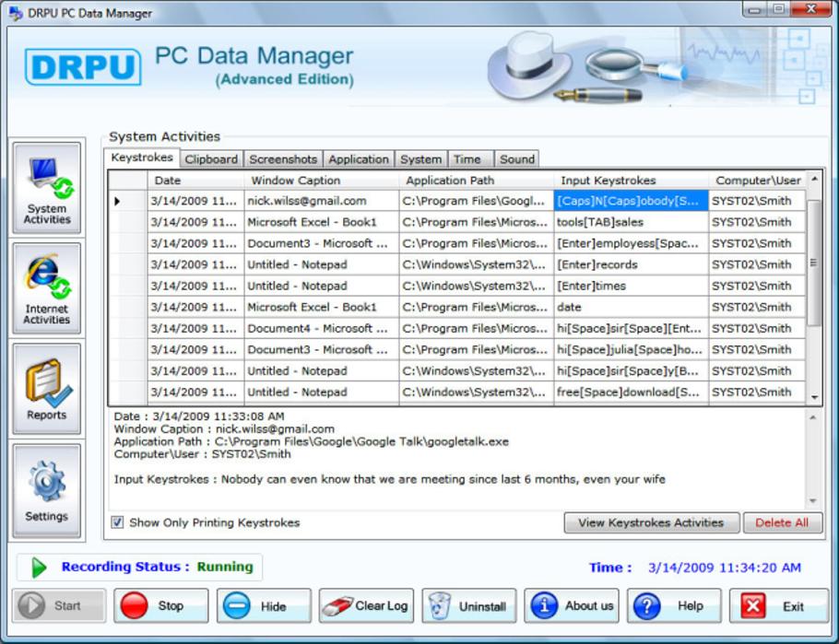839x644 pixels.
Task: Open the Reports clipboard icon
Action: coord(46,389)
